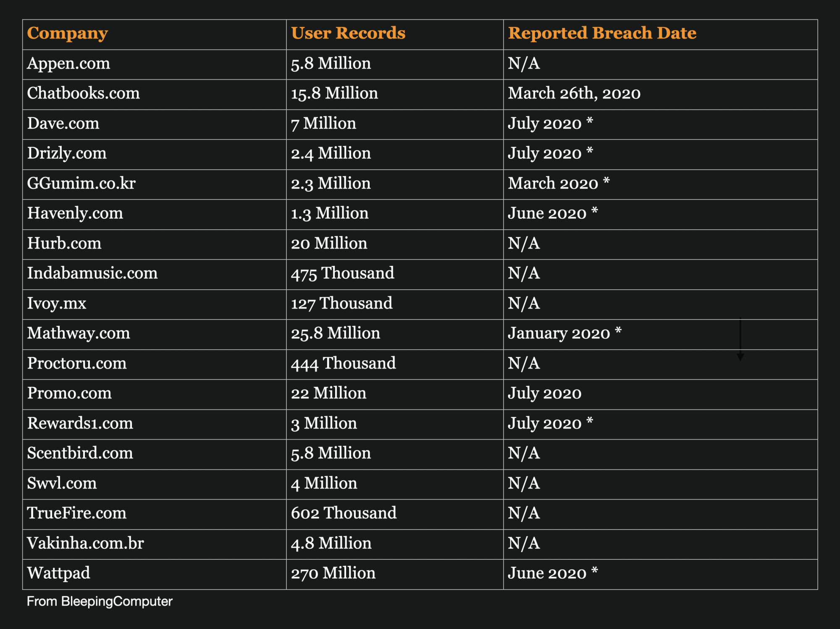This screenshot has height=629, width=840.
Task: Click the Company column header
Action: (68, 33)
